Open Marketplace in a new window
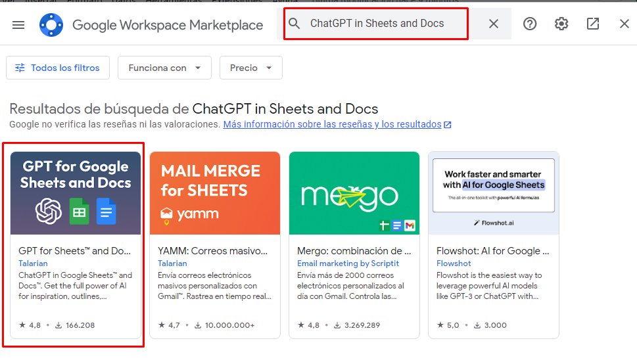 pos(593,24)
